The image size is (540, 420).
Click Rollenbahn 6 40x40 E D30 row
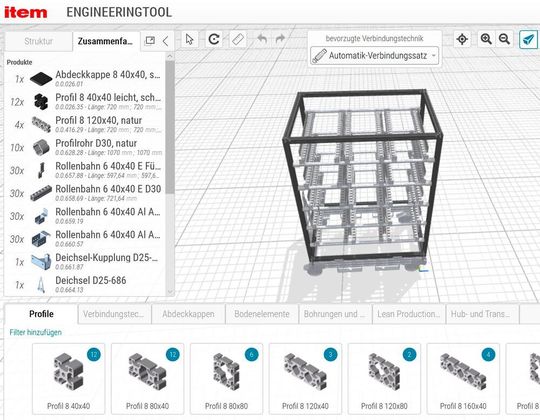pos(85,193)
